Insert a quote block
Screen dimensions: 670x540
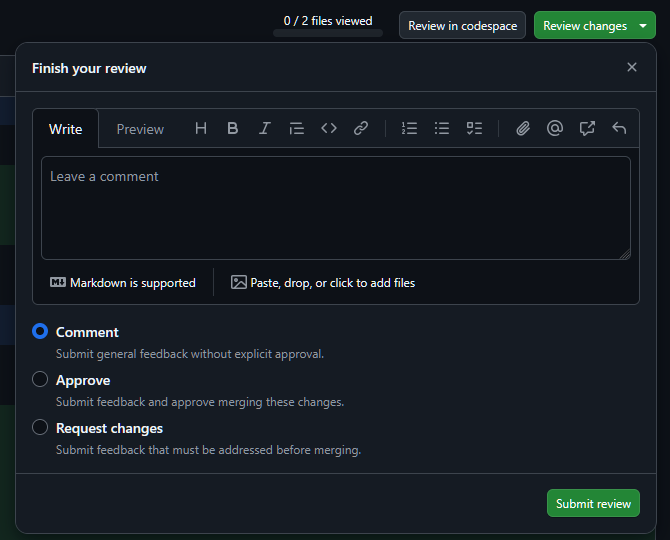point(297,128)
